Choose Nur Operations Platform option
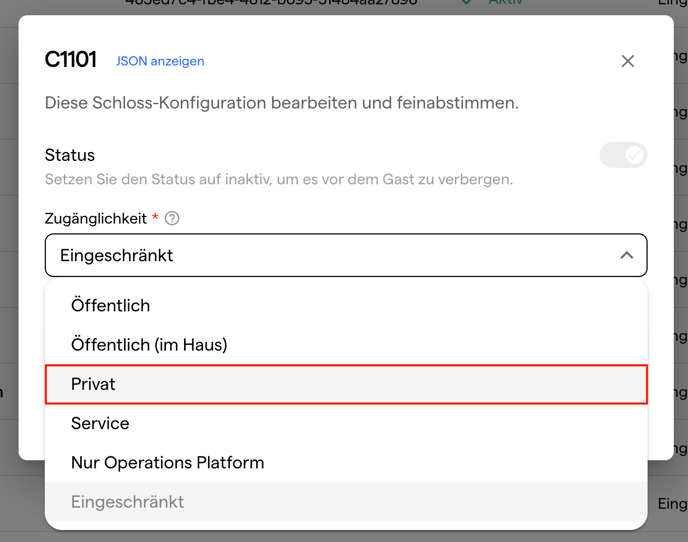688x542 pixels. [x=167, y=463]
